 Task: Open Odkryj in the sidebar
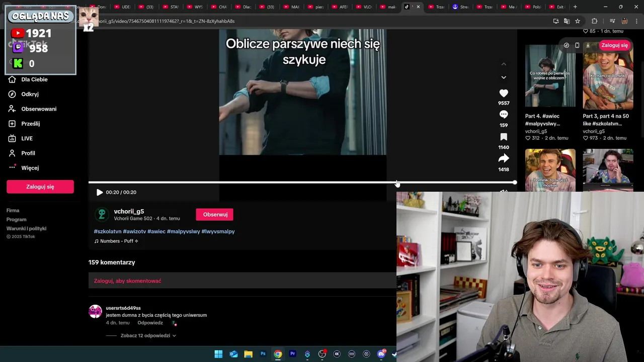[x=30, y=94]
